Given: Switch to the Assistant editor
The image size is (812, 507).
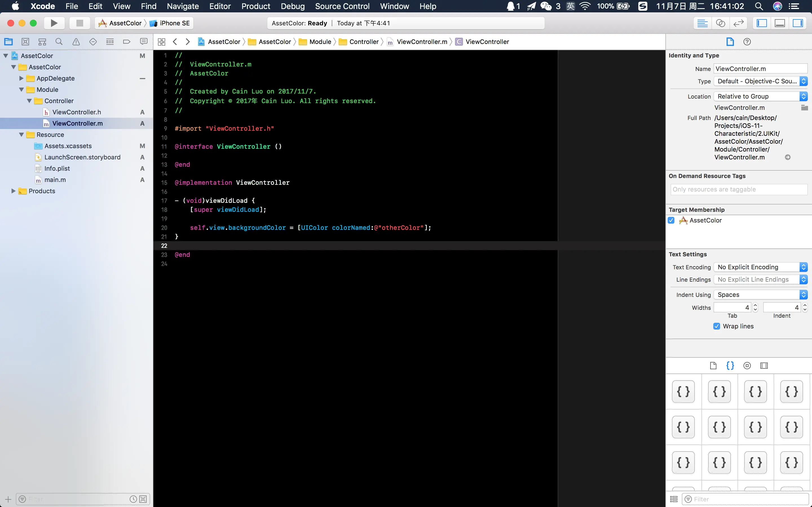Looking at the screenshot, I should 720,23.
